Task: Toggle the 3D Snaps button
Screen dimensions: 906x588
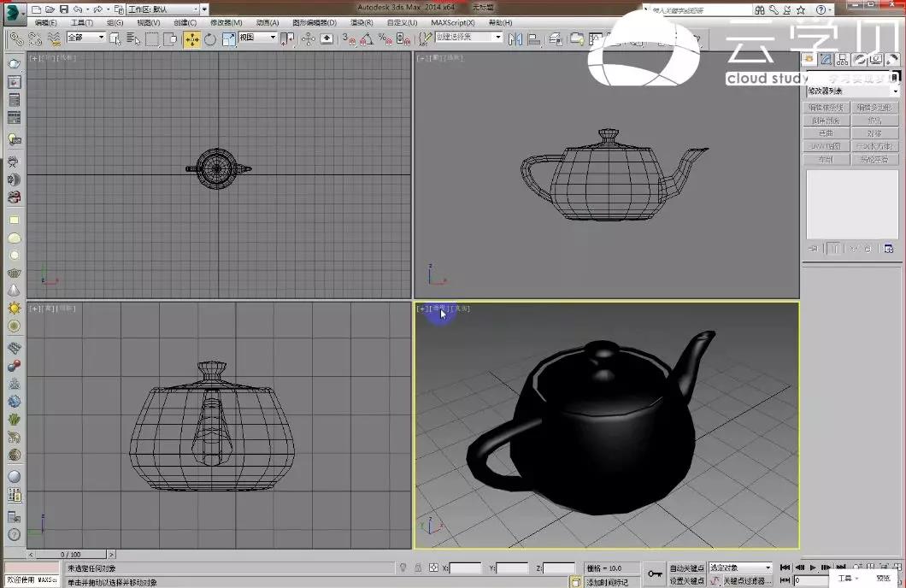Action: (x=349, y=38)
